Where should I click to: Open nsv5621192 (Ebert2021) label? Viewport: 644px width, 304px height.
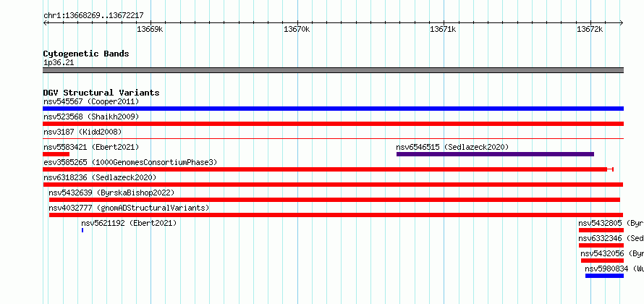pos(129,223)
